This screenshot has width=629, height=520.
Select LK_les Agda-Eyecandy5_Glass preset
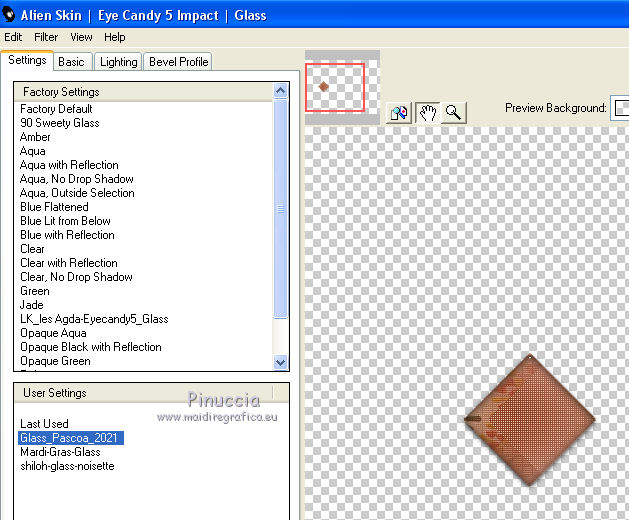94,319
